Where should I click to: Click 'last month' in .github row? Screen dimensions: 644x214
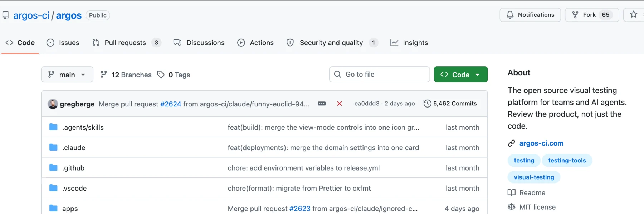click(x=462, y=168)
